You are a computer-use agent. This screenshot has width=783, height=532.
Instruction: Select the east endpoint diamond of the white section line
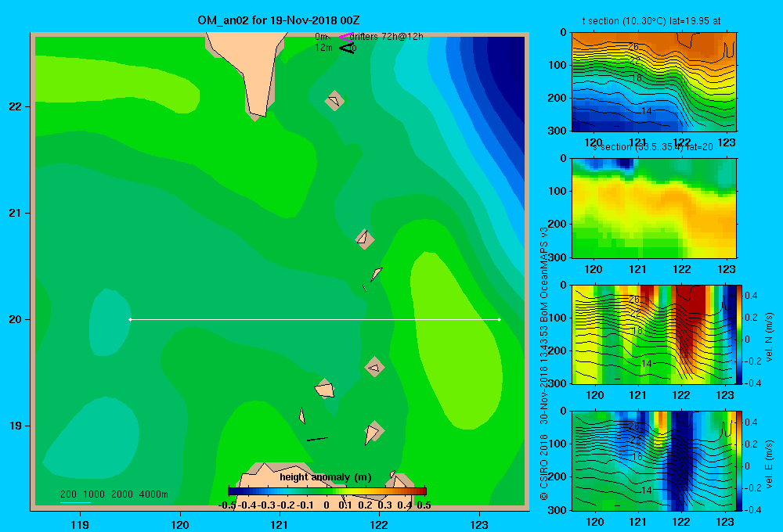coord(500,319)
